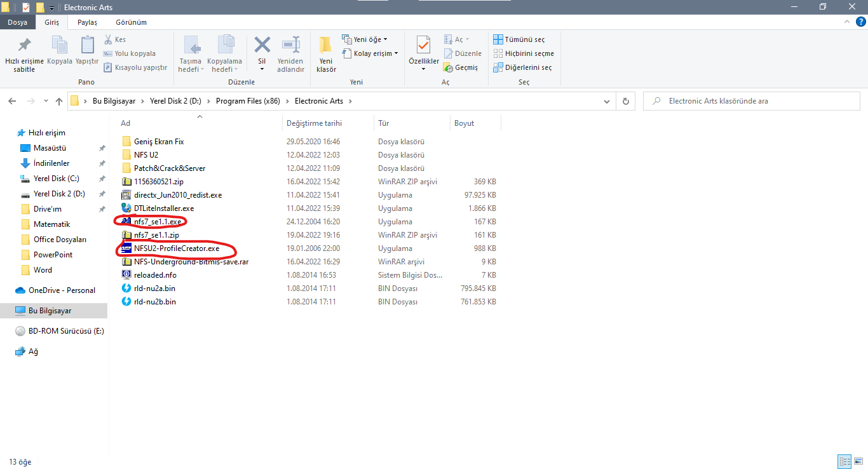Open the PowerPoint folder in sidebar
The width and height of the screenshot is (868, 469).
[x=53, y=255]
